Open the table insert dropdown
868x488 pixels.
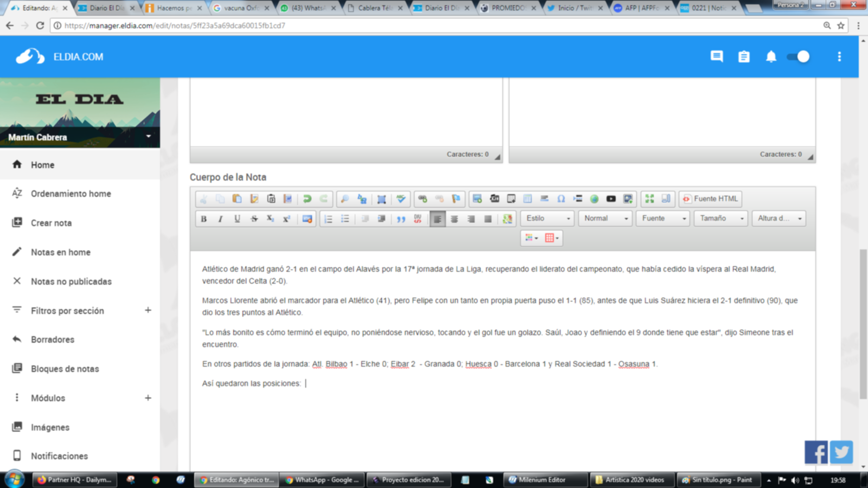(552, 238)
